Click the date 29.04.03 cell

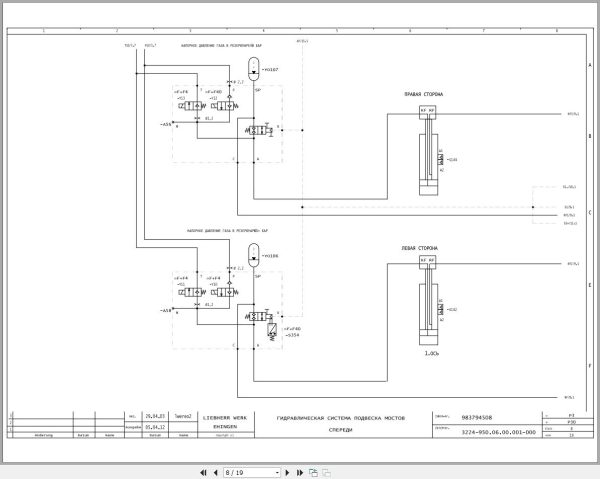click(x=155, y=416)
